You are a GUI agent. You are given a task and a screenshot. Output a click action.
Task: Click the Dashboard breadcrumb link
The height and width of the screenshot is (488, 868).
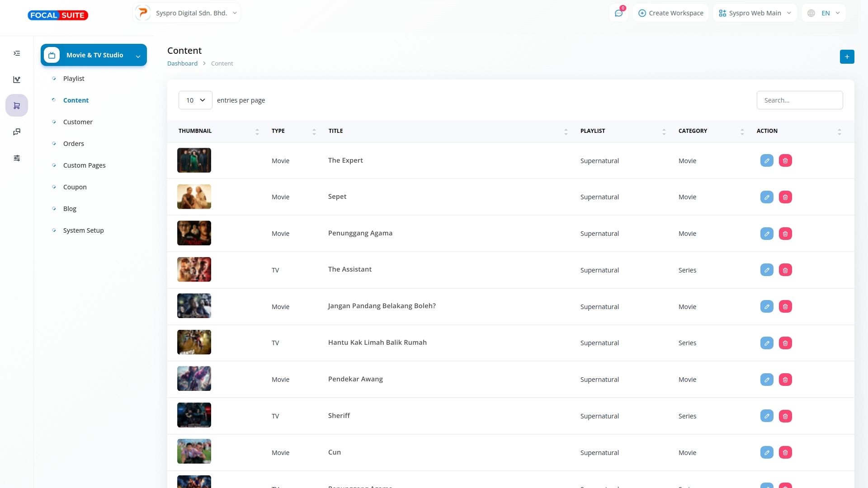click(x=182, y=63)
